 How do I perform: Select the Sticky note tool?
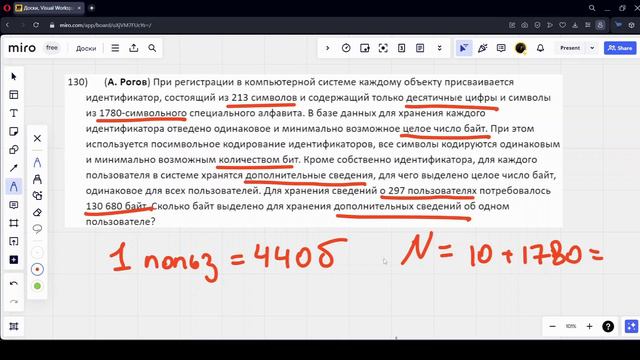click(x=13, y=131)
